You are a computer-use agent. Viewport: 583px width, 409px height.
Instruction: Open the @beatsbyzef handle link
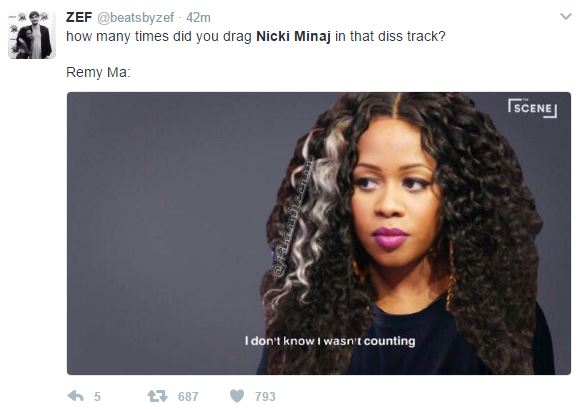135,17
